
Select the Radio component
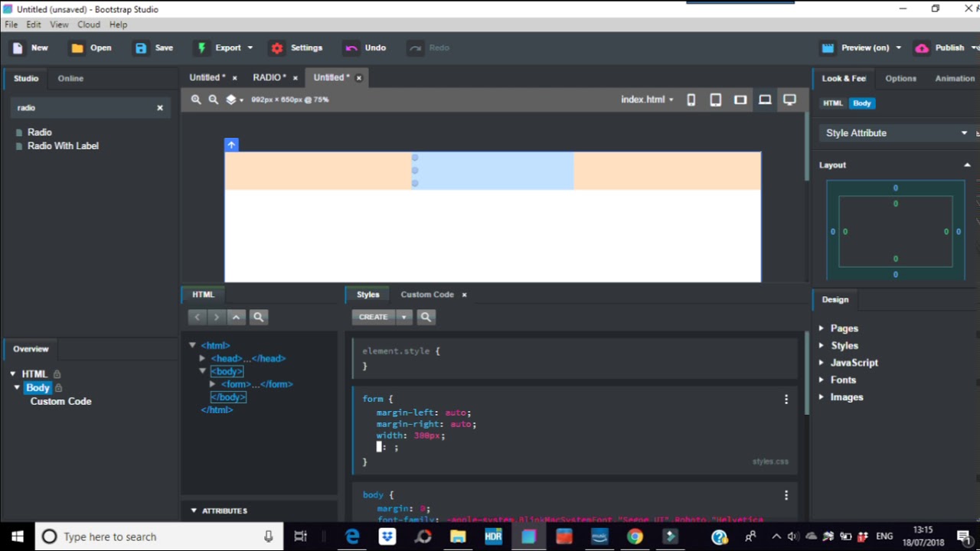coord(40,132)
